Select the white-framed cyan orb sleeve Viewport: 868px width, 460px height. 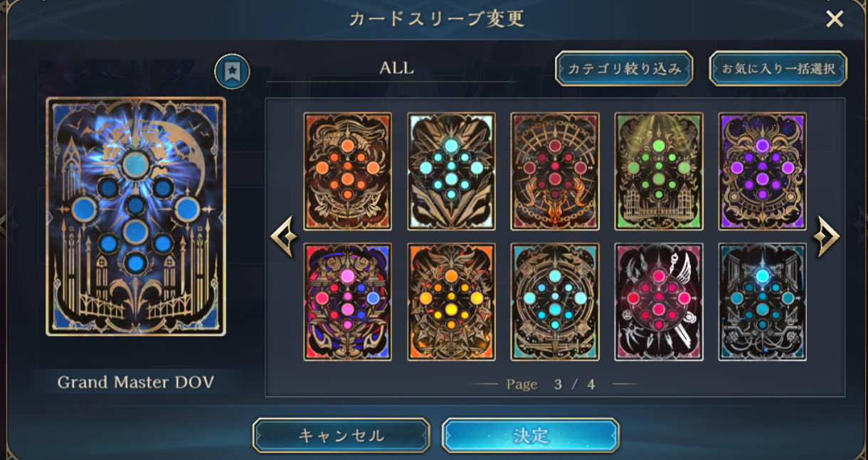[x=451, y=171]
